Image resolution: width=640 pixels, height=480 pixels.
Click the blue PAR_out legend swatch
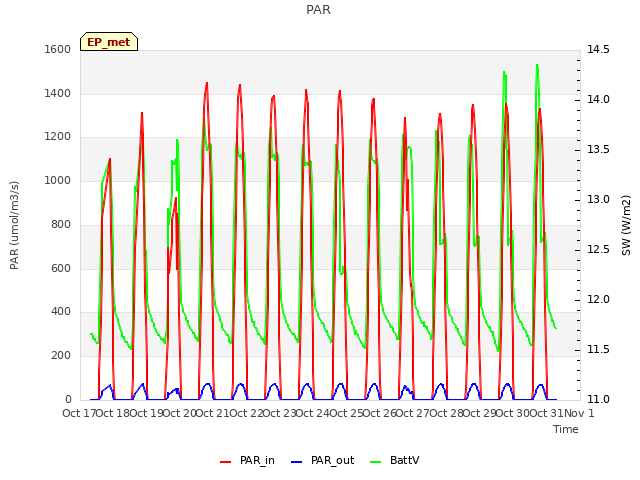(x=296, y=462)
